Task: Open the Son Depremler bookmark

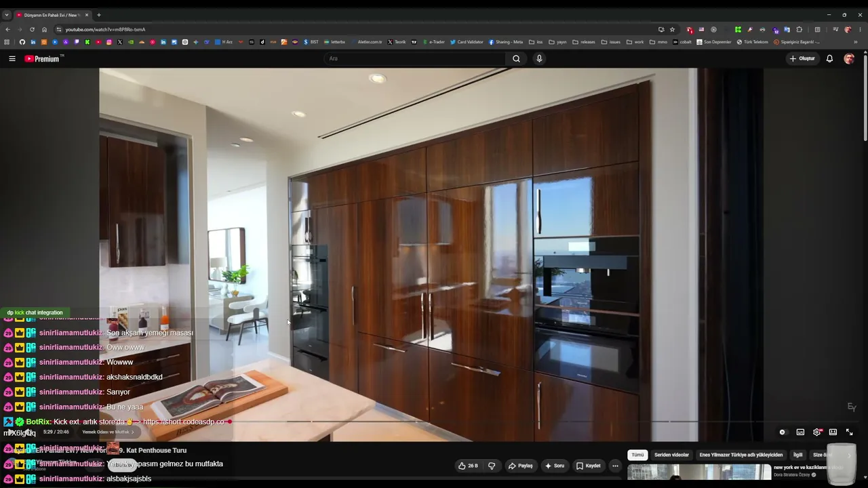Action: 714,42
